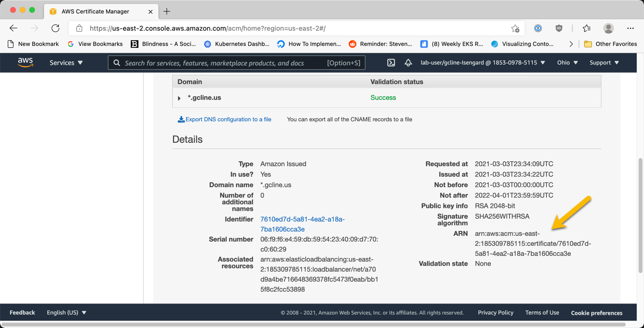Open the notifications bell in AWS console
This screenshot has width=644, height=328.
click(408, 63)
